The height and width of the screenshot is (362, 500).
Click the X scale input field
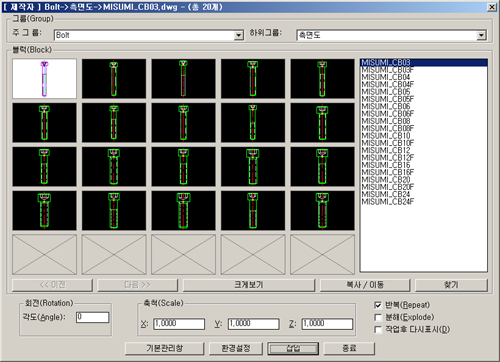tap(179, 324)
